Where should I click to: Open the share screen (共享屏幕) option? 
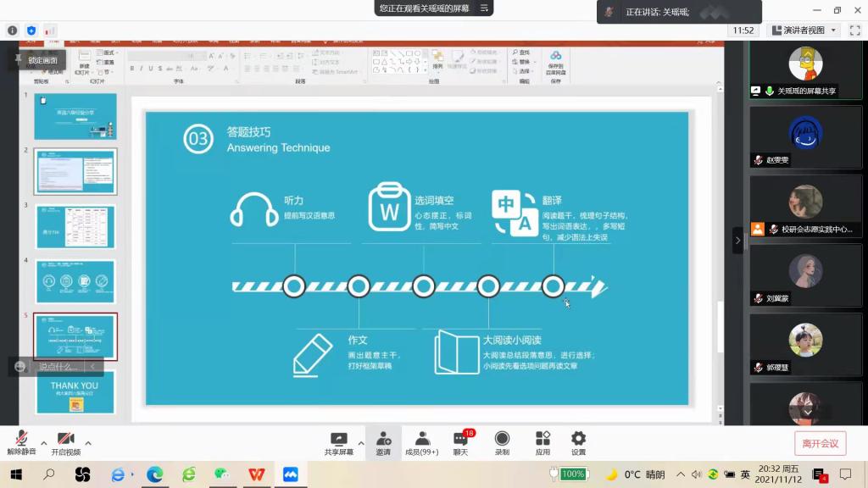point(338,441)
